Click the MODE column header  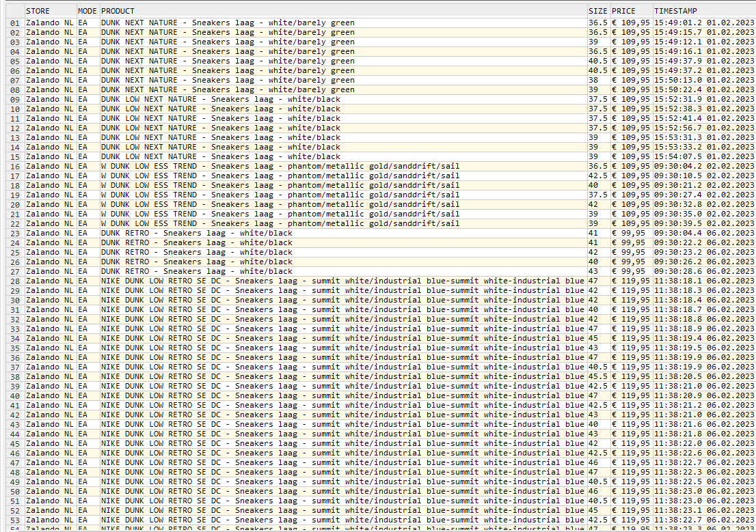(88, 11)
